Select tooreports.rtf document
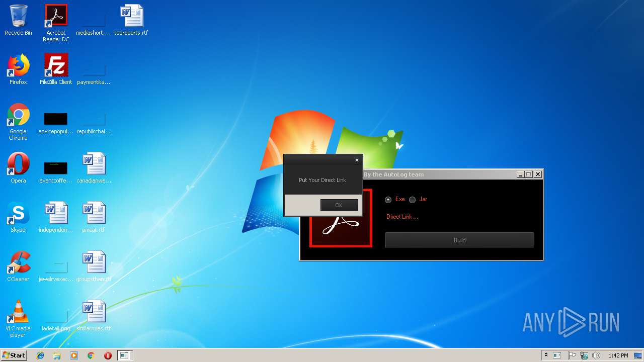Viewport: 644px width, 362px height. pos(131,20)
